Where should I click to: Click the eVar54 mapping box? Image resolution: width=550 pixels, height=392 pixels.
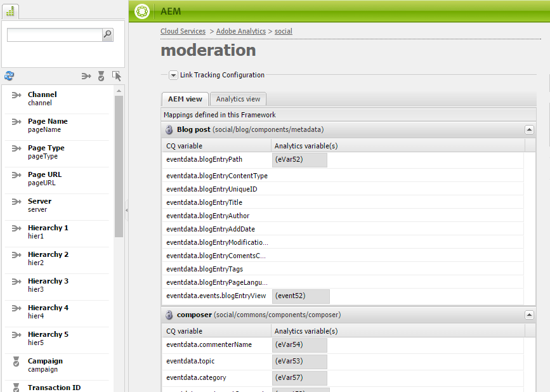point(299,345)
